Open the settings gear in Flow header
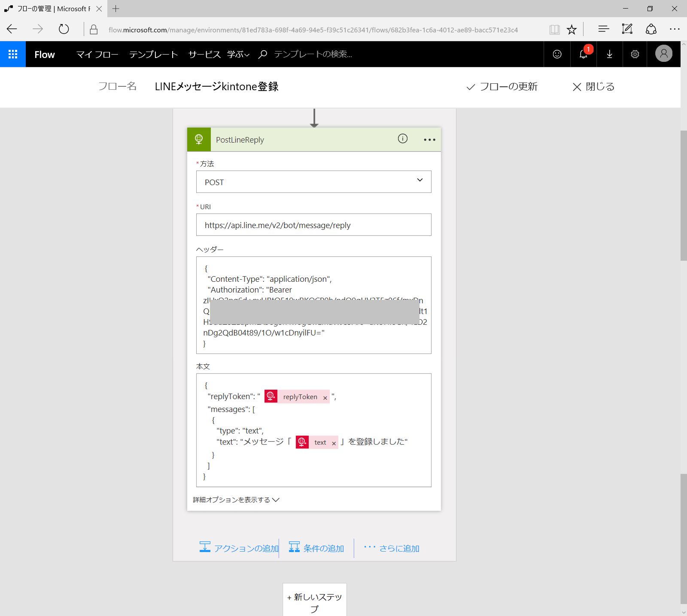Viewport: 687px width, 616px height. point(635,54)
